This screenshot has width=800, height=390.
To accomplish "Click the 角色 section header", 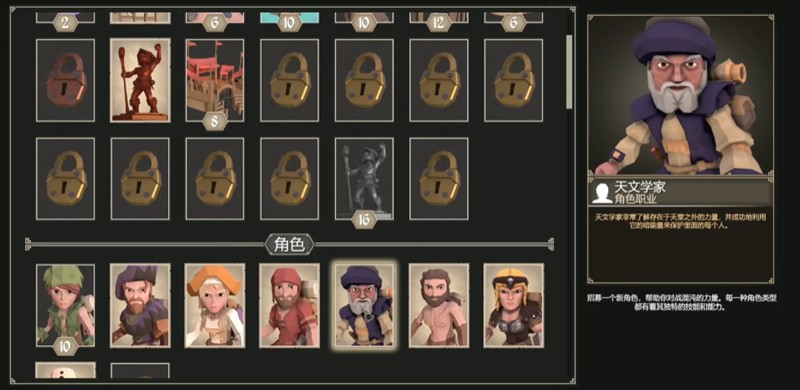I will [289, 245].
